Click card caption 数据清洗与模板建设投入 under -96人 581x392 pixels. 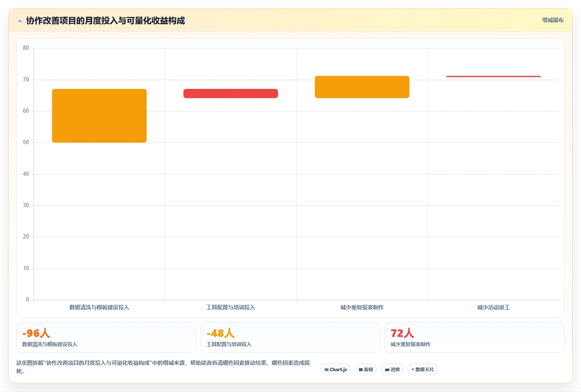[50, 344]
